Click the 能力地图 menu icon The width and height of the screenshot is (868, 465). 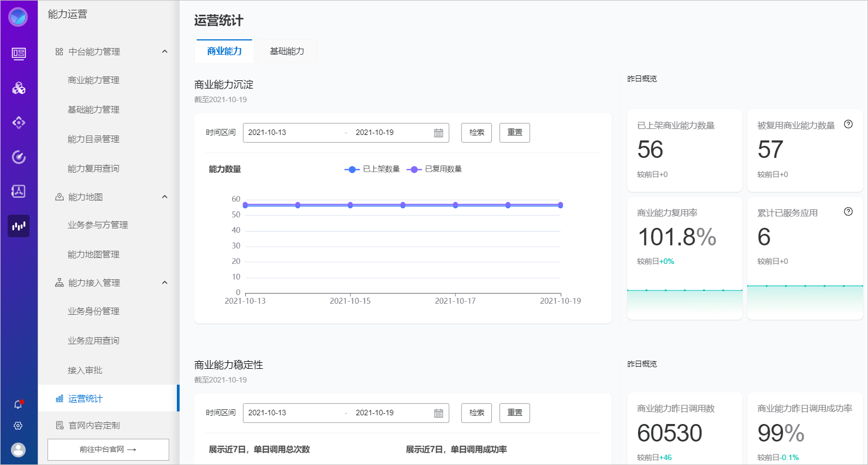pos(59,197)
